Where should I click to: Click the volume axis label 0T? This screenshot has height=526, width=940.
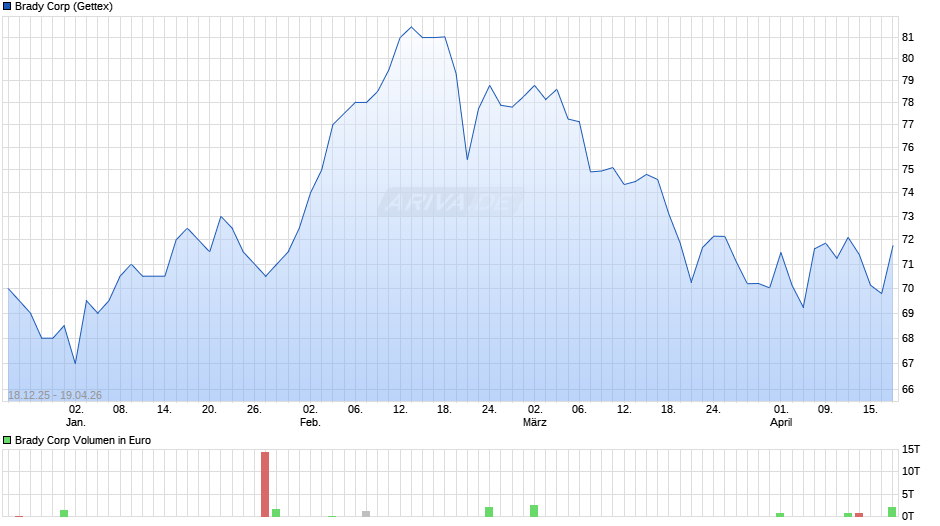click(908, 516)
